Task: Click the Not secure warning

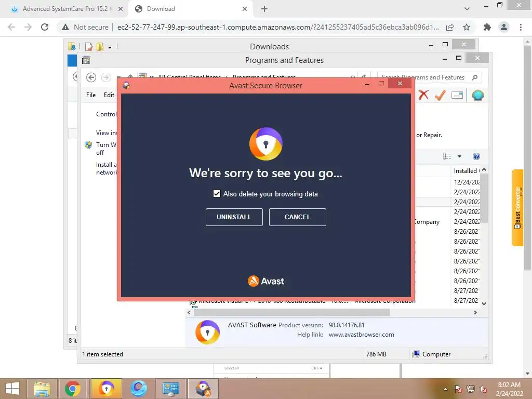Action: coord(85,27)
